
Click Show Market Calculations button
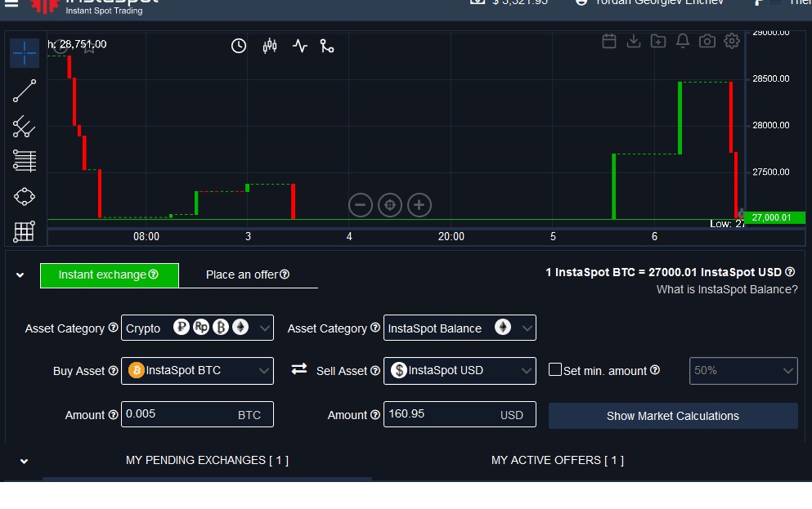(x=673, y=416)
